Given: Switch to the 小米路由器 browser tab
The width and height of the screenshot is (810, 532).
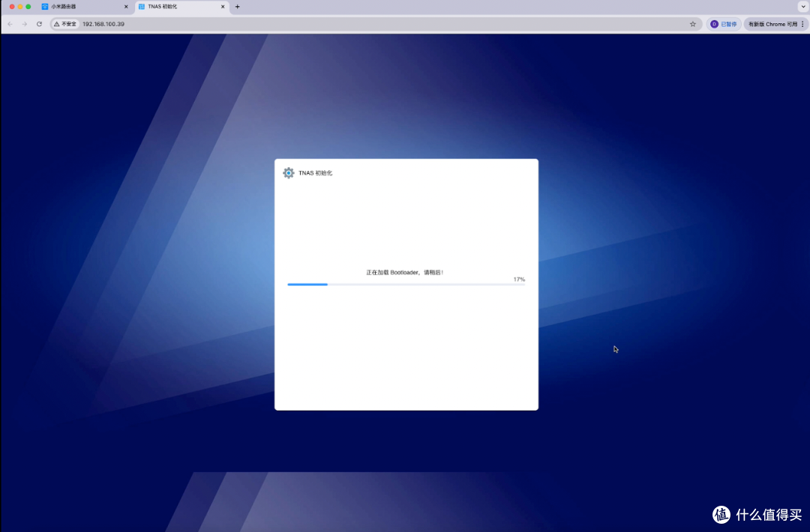Looking at the screenshot, I should pyautogui.click(x=85, y=7).
